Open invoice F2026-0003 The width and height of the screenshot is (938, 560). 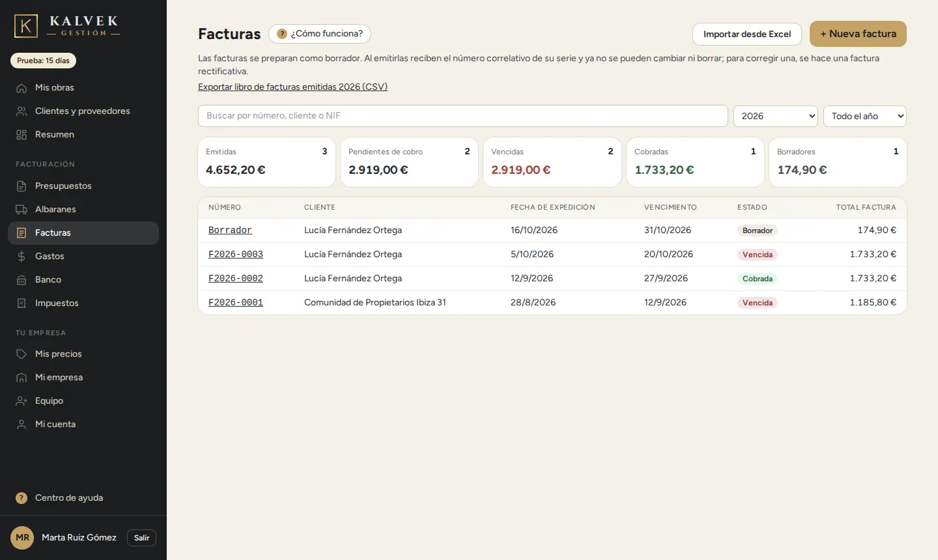(x=236, y=255)
